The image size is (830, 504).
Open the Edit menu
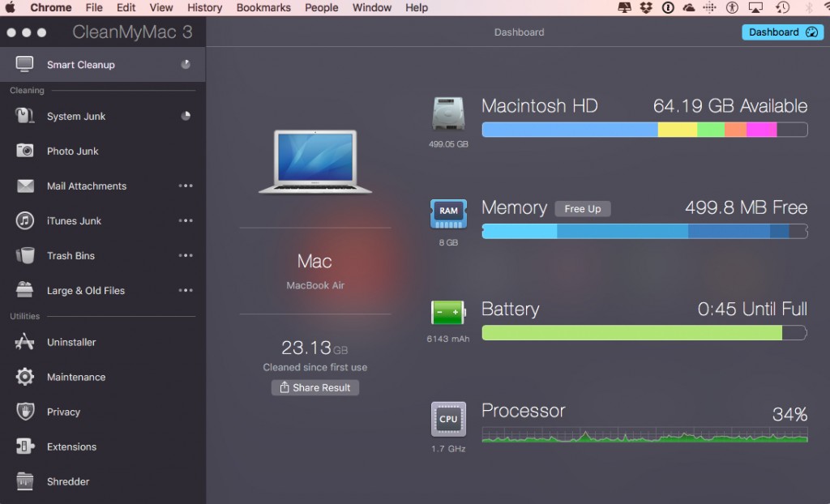pyautogui.click(x=126, y=7)
